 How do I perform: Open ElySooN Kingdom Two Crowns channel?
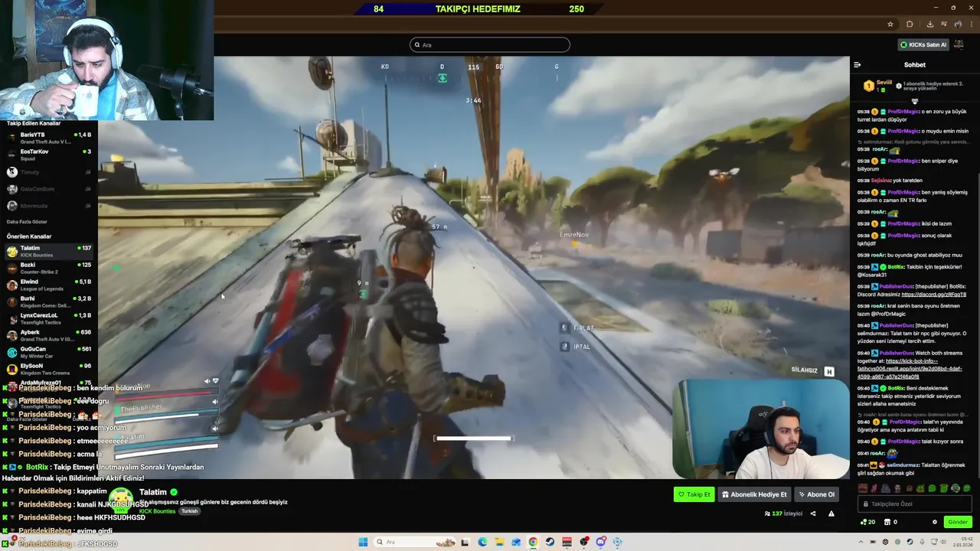(49, 369)
